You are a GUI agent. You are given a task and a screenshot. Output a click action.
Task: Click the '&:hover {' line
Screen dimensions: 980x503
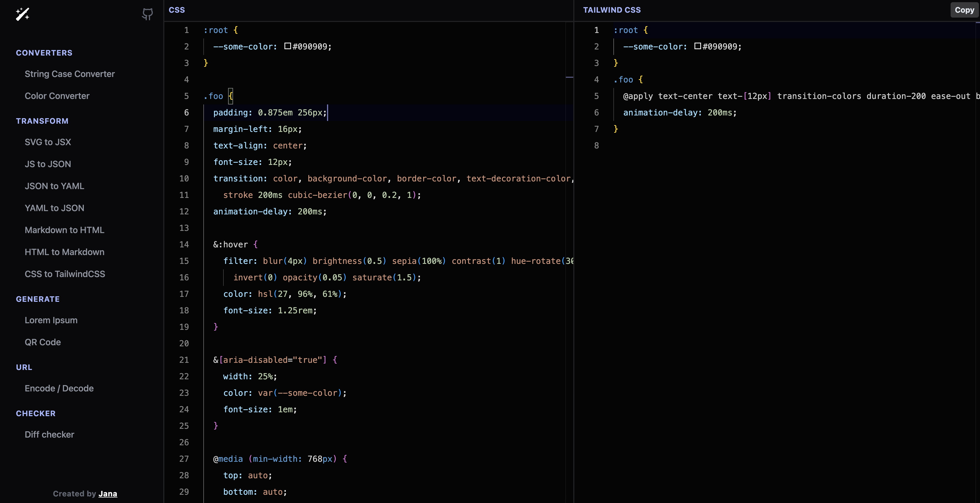point(236,245)
